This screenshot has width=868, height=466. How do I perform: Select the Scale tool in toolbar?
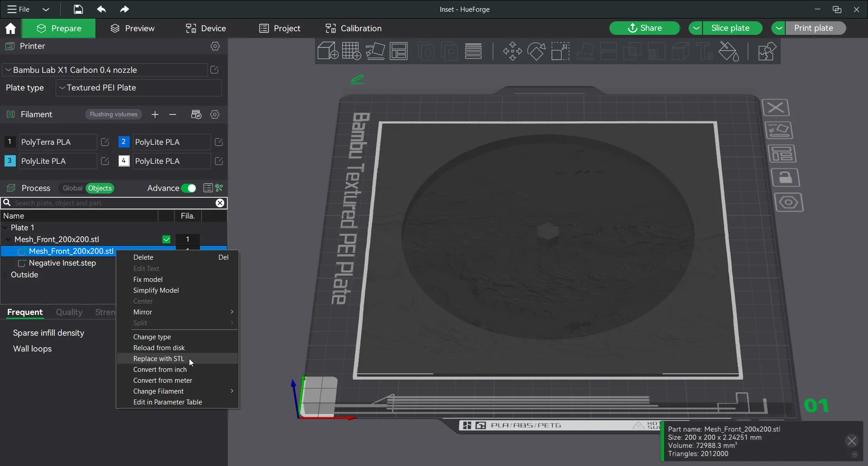tap(560, 51)
